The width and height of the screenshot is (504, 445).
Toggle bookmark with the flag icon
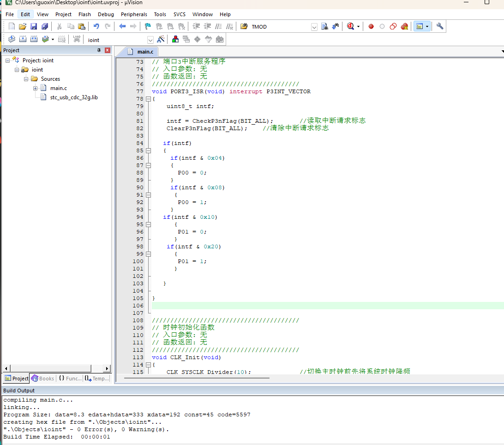point(148,26)
